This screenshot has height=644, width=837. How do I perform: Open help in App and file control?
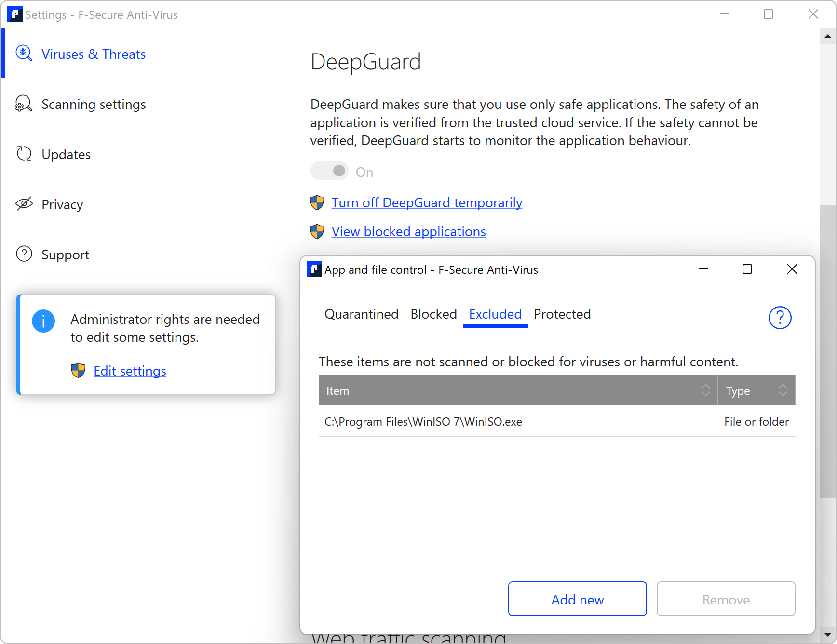click(780, 318)
